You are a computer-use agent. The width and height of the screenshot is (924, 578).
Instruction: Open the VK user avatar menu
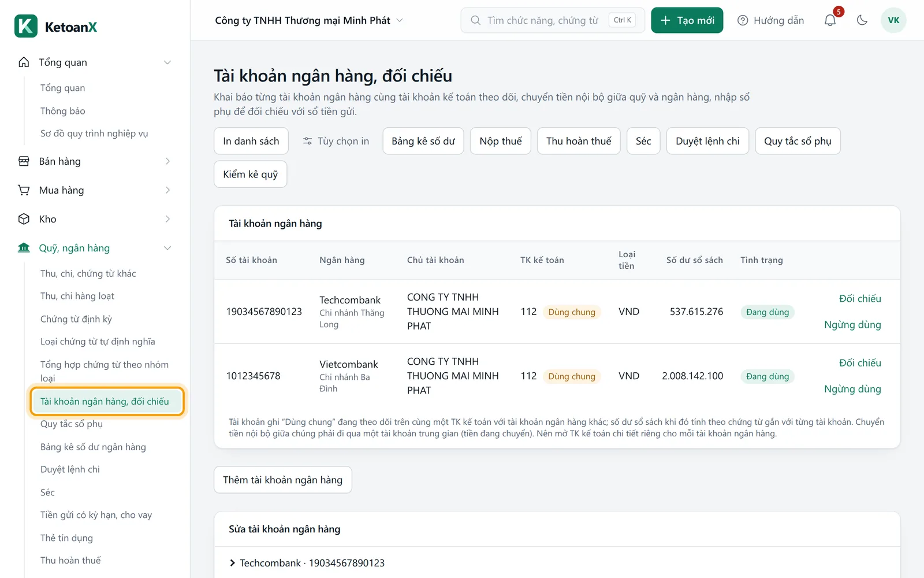pyautogui.click(x=893, y=20)
